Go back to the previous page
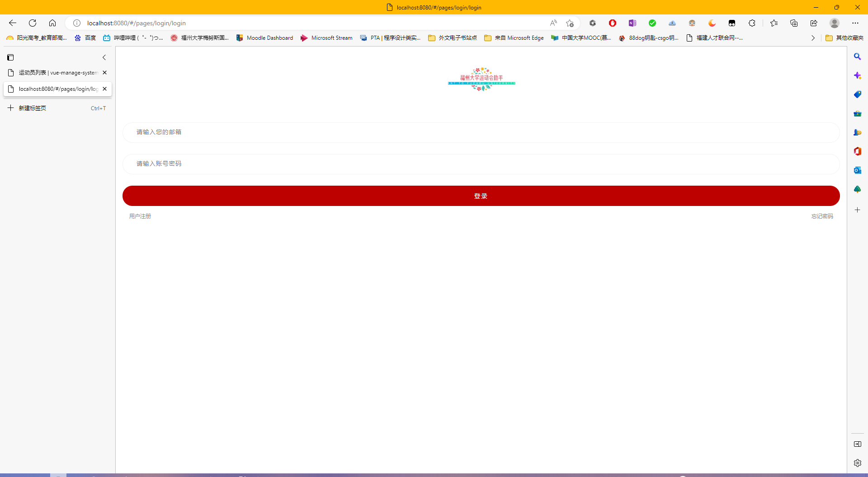Viewport: 868px width, 477px height. coord(13,23)
